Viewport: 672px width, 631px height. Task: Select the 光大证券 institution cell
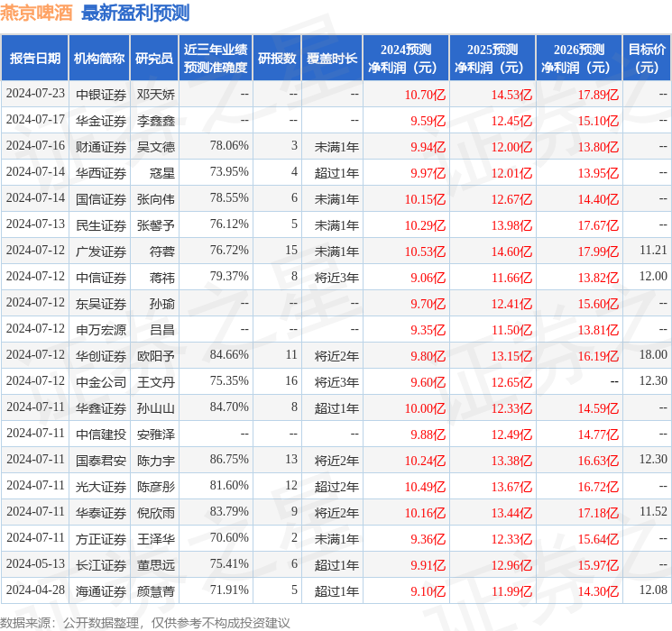(x=101, y=486)
